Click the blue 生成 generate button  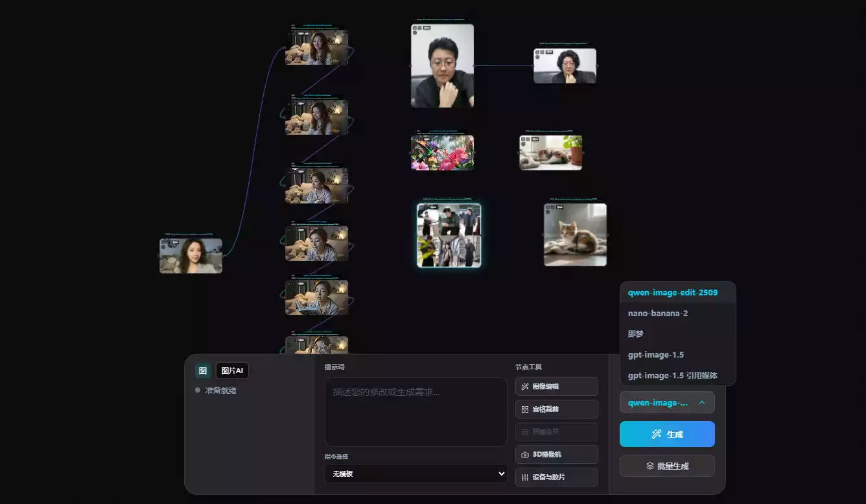(x=667, y=434)
